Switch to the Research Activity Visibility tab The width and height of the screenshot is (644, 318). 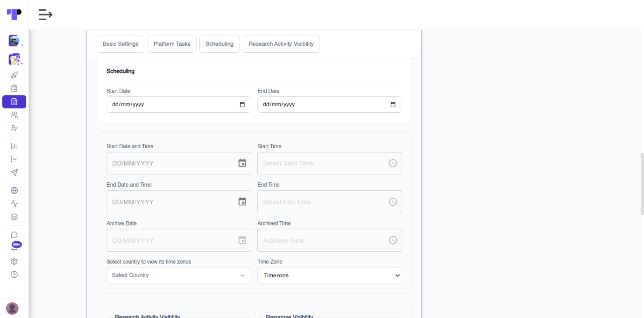[281, 44]
